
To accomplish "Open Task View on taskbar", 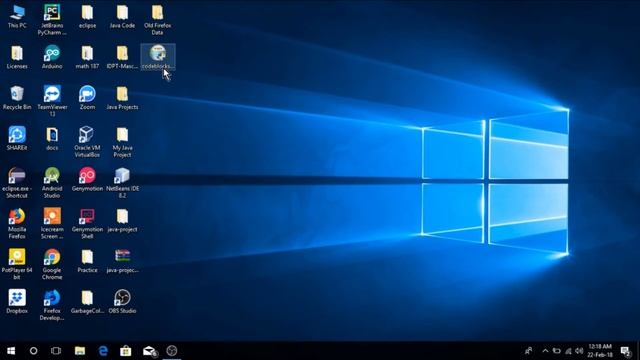I will pos(56,351).
